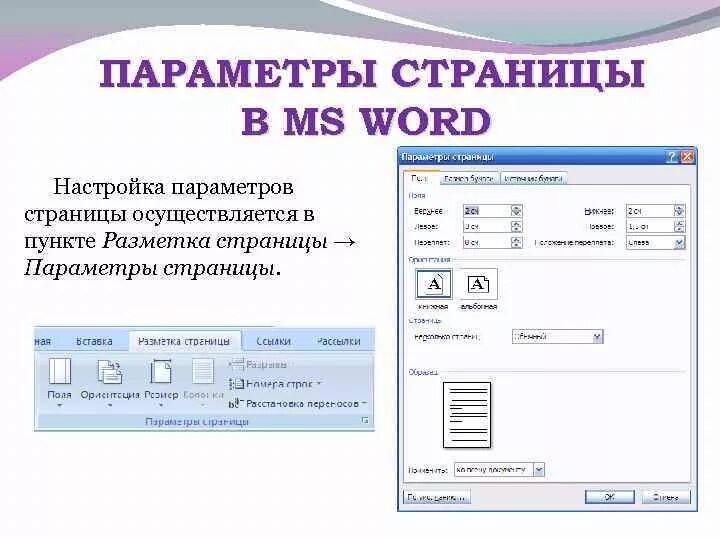This screenshot has width=720, height=540.
Task: Expand the Размер dropdown arrow
Action: pos(161,405)
